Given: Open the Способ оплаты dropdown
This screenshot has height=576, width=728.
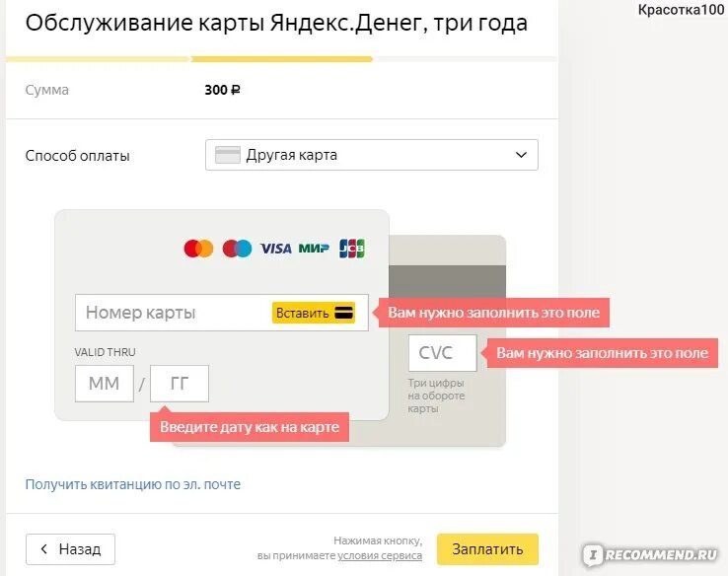Looking at the screenshot, I should coord(372,155).
